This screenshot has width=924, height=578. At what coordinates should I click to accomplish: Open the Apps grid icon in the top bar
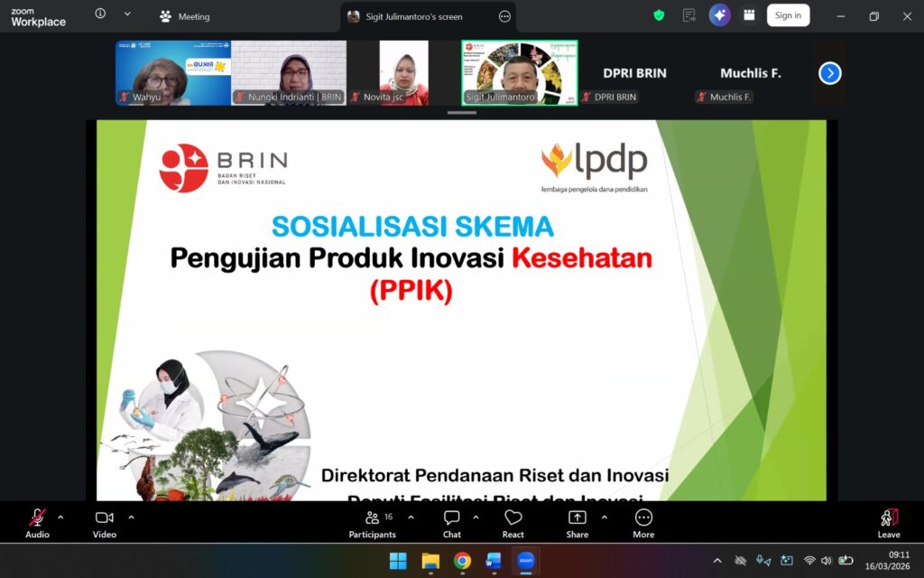(748, 15)
